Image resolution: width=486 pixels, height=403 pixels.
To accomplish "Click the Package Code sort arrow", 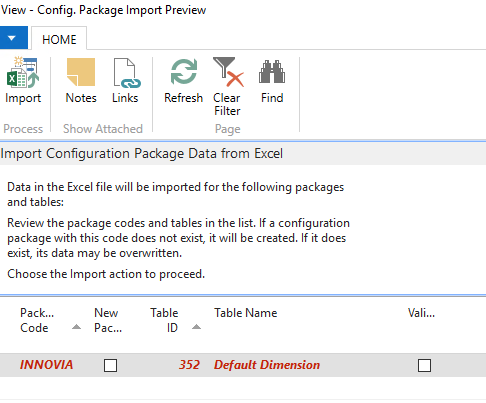I will click(x=76, y=327).
